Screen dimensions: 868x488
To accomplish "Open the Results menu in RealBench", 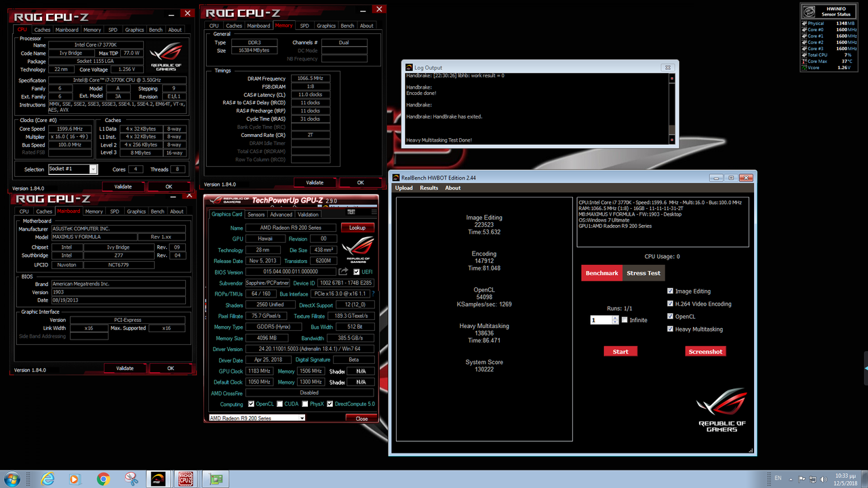I will pyautogui.click(x=429, y=188).
